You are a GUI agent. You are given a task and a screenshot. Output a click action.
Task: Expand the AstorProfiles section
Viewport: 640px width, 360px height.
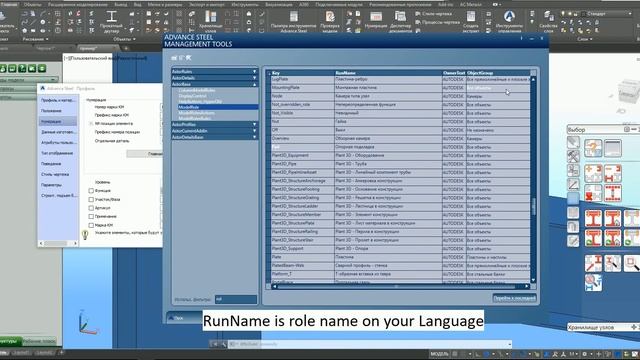point(215,124)
